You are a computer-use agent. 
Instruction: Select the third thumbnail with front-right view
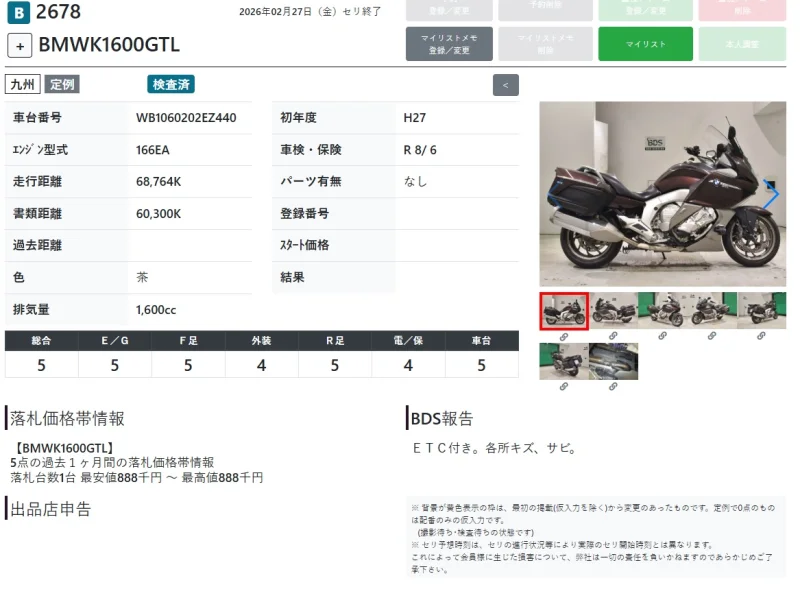point(662,310)
